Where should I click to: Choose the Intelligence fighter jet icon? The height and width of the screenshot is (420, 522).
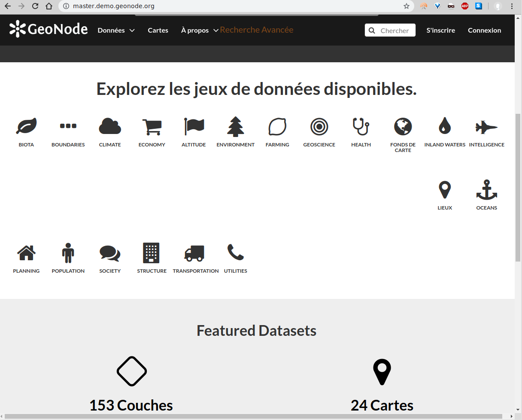point(487,127)
